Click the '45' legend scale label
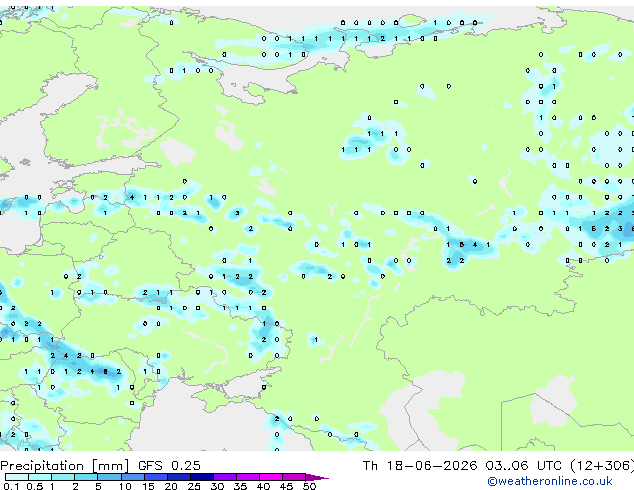 pos(286,486)
